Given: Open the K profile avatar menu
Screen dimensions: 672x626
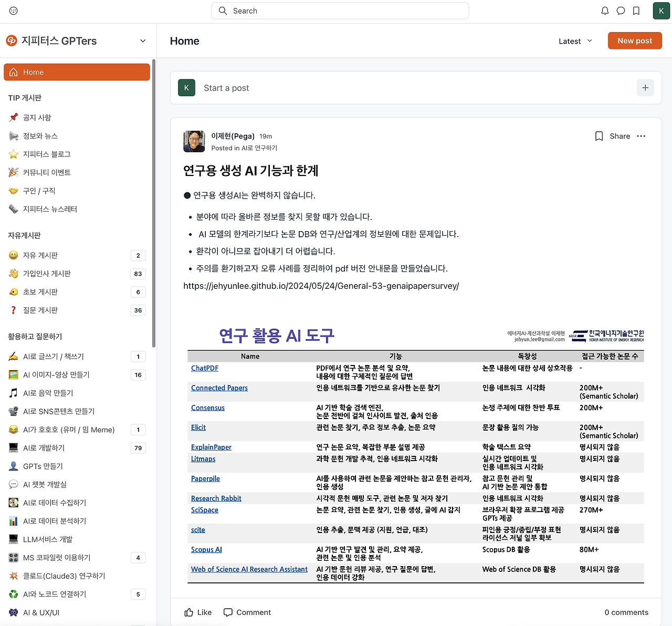Looking at the screenshot, I should tap(661, 11).
